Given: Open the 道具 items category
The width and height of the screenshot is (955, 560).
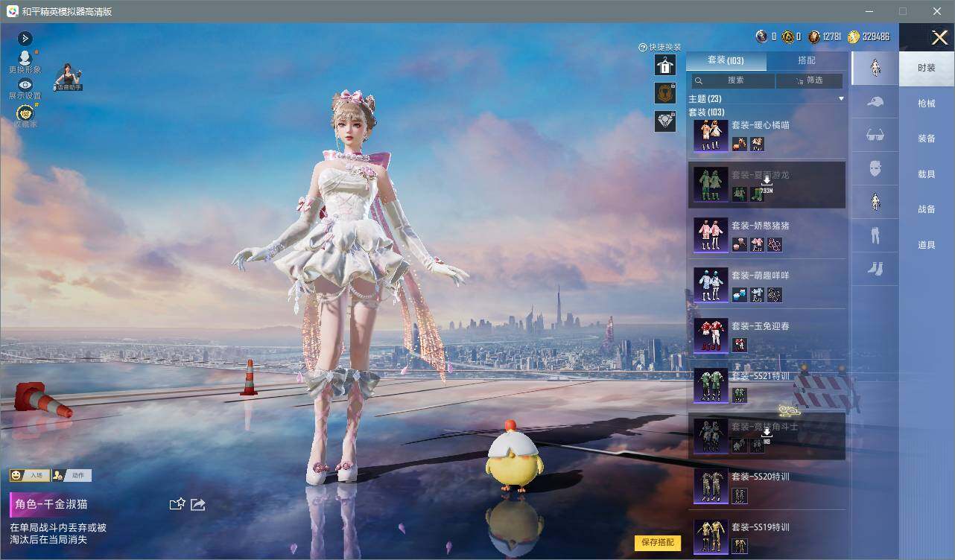Looking at the screenshot, I should [x=927, y=245].
